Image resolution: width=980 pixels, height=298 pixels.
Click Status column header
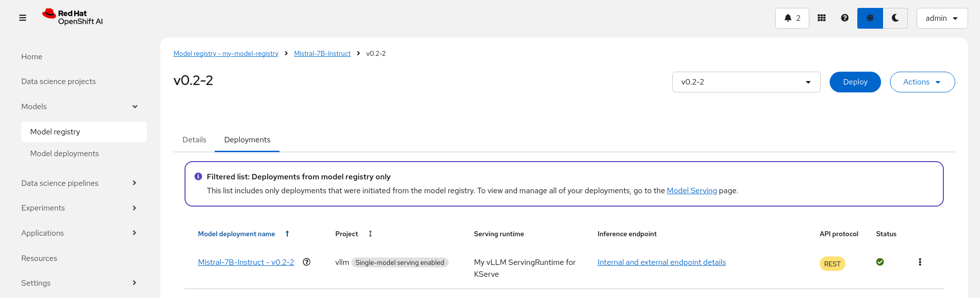click(886, 234)
